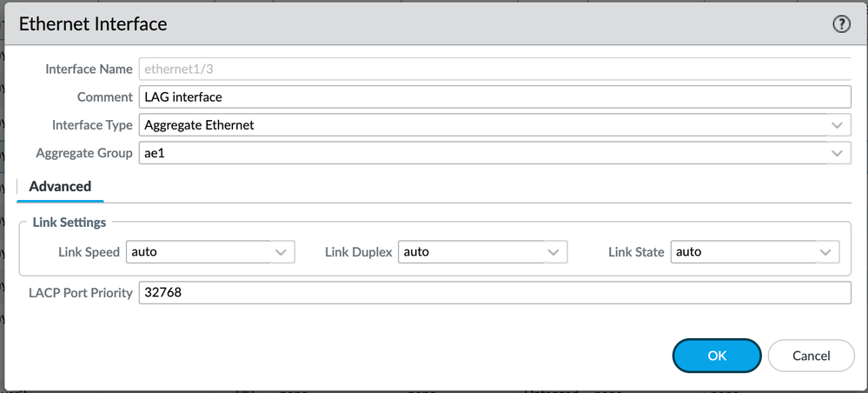The height and width of the screenshot is (393, 868).
Task: Open the help icon in dialog header
Action: click(841, 24)
